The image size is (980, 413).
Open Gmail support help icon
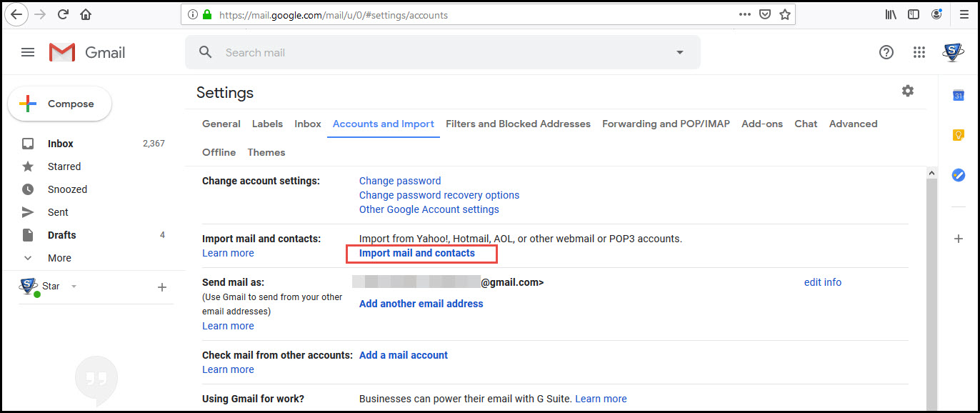[x=886, y=52]
